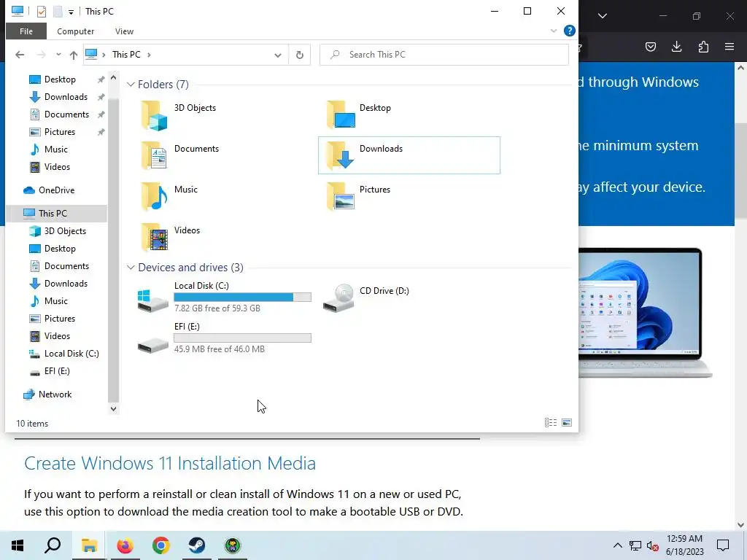
Task: Select Local Disk (C:) drive icon
Action: 152,300
